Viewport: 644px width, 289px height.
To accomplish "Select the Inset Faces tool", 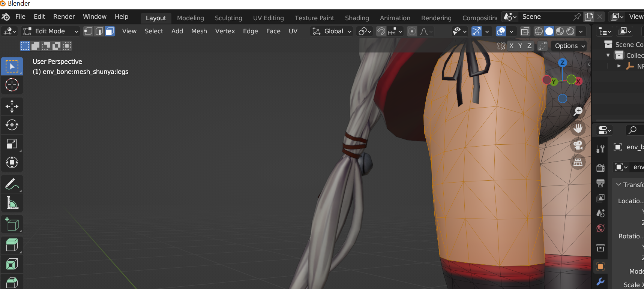I will (12, 264).
